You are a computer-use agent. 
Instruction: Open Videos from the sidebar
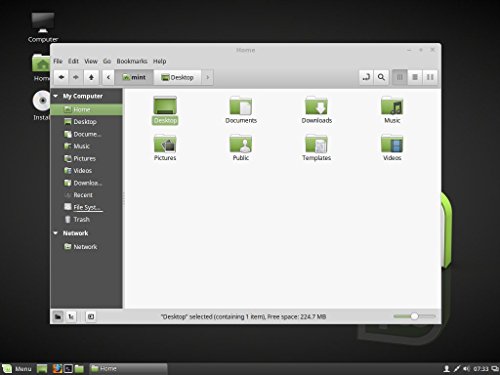(87, 171)
